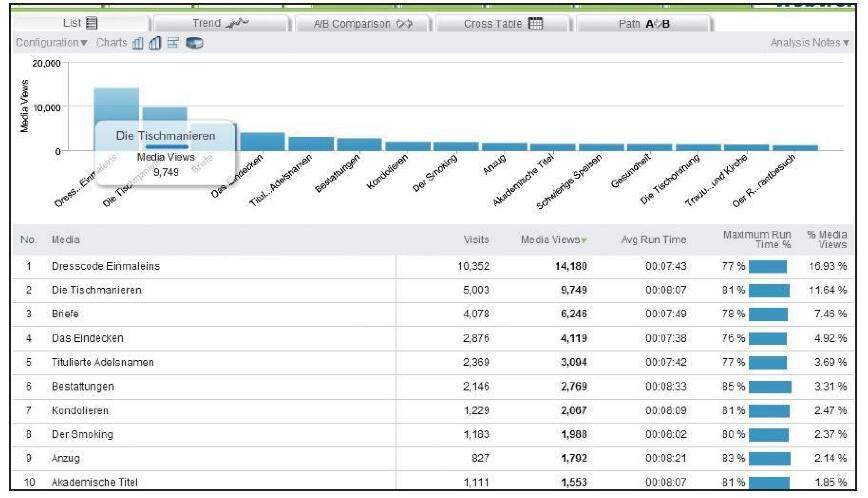Click the Media column header
Image resolution: width=868 pixels, height=498 pixels.
click(66, 240)
